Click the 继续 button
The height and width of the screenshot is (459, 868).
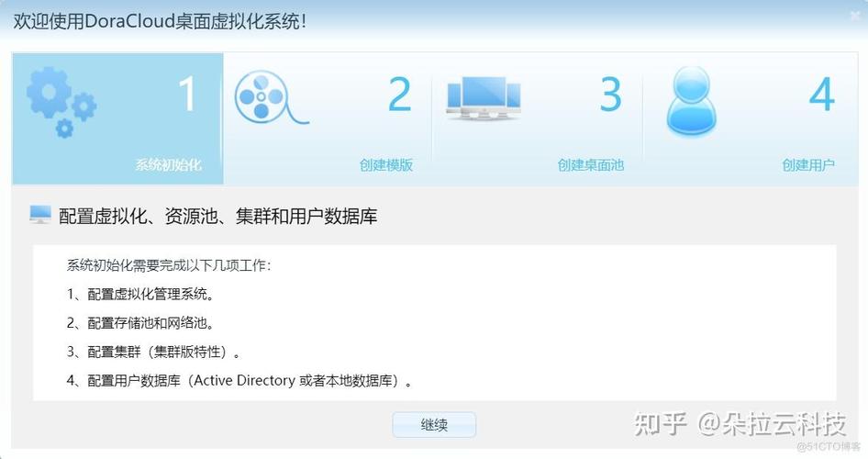coord(434,425)
